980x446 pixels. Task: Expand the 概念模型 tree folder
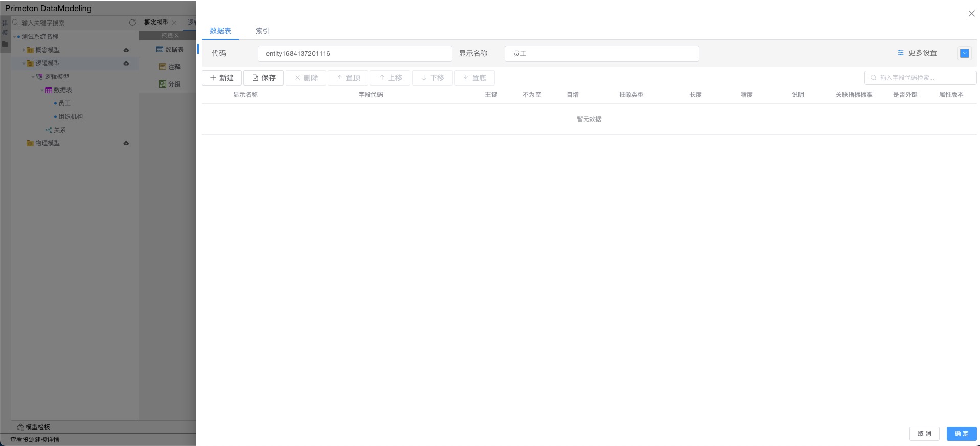tap(24, 50)
